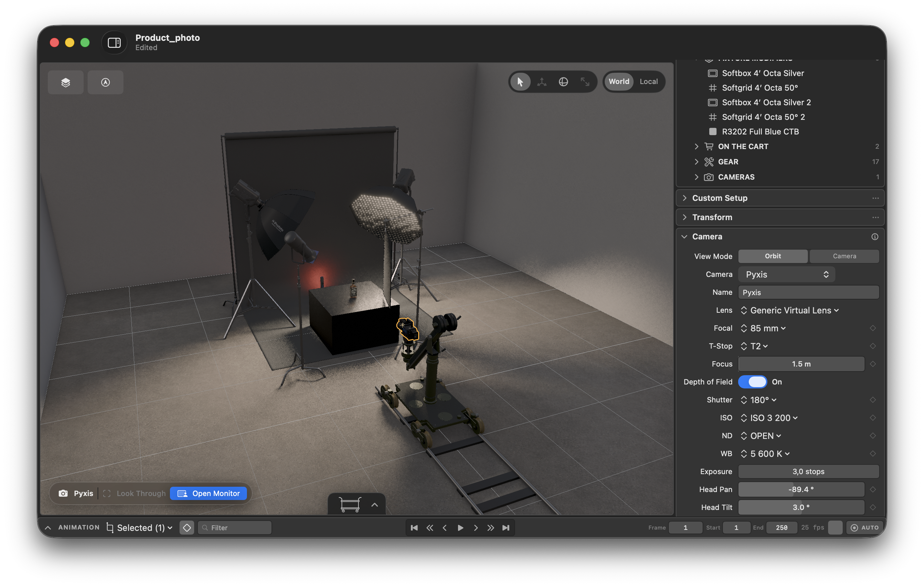Image resolution: width=924 pixels, height=587 pixels.
Task: Select Softbox 4′ Octa Silver 2 item
Action: (766, 103)
